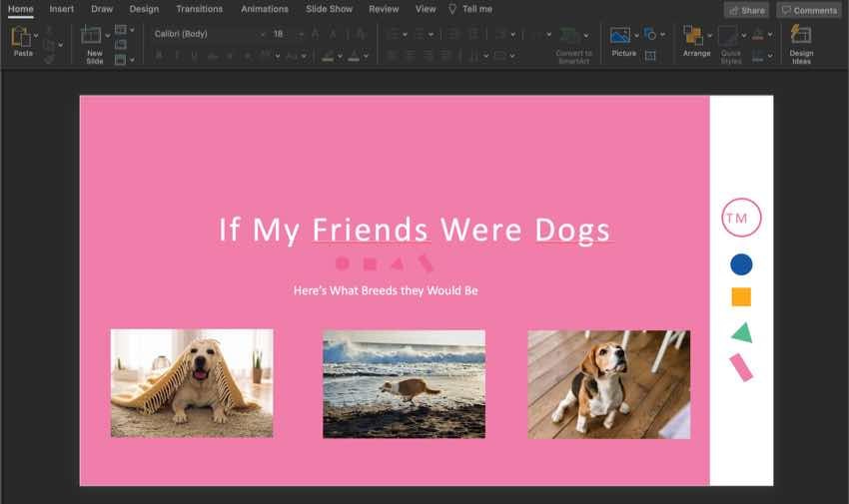Click the Shapes insert icon
Image resolution: width=849 pixels, height=504 pixels.
650,34
